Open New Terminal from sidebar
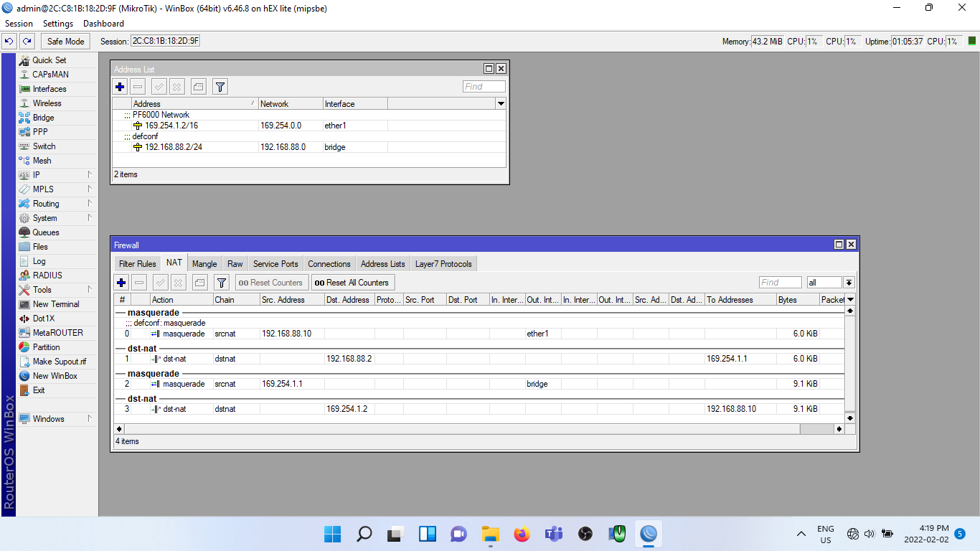980x551 pixels. [55, 304]
